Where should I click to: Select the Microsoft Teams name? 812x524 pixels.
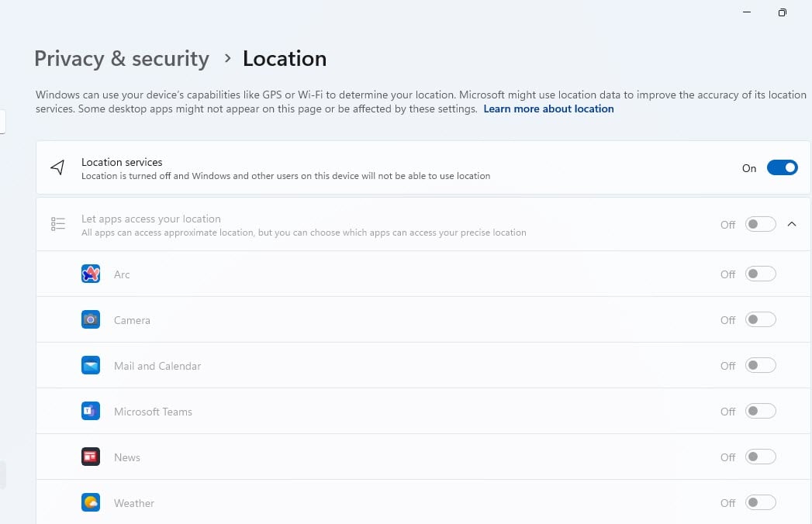pyautogui.click(x=153, y=412)
